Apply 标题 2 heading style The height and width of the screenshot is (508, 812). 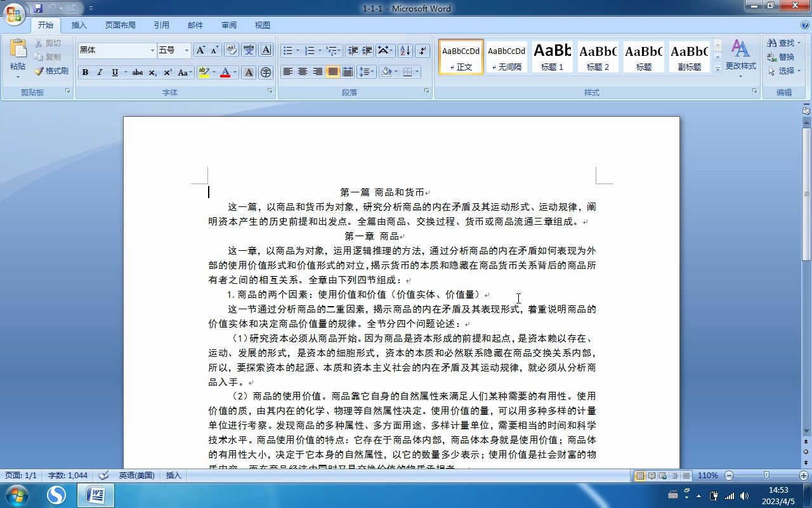[x=598, y=57]
